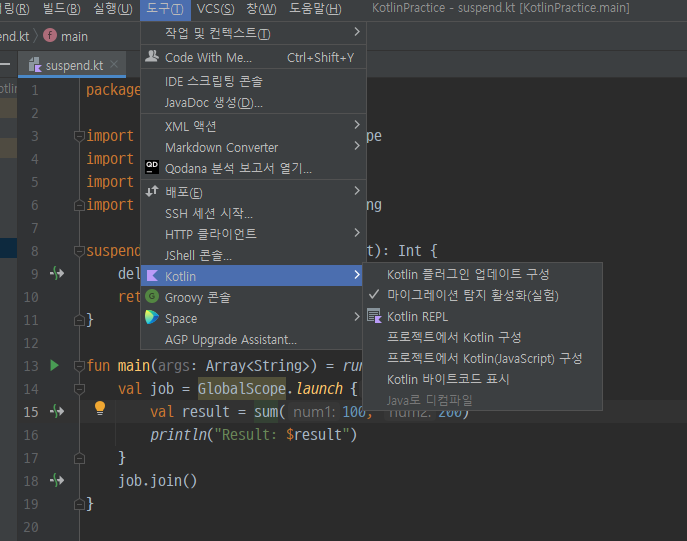Click job.join() on line 18
The width and height of the screenshot is (687, 541).
point(157,481)
